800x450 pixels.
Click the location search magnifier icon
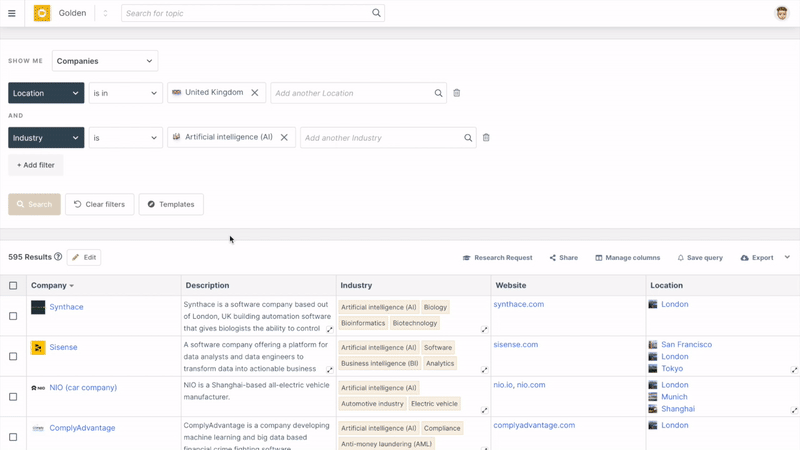pyautogui.click(x=438, y=93)
